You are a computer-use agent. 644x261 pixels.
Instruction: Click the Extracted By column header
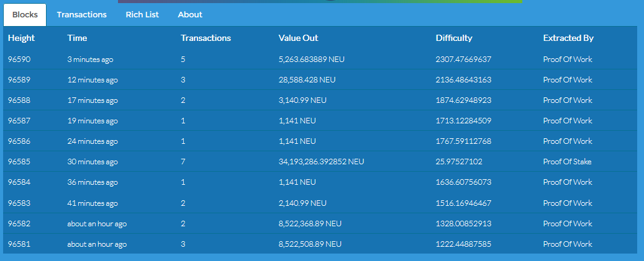click(568, 38)
